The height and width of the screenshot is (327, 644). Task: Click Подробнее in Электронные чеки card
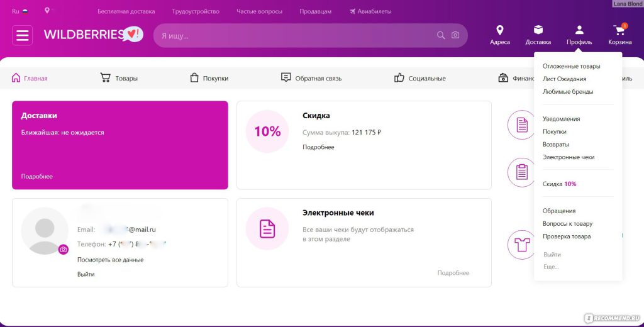453,273
